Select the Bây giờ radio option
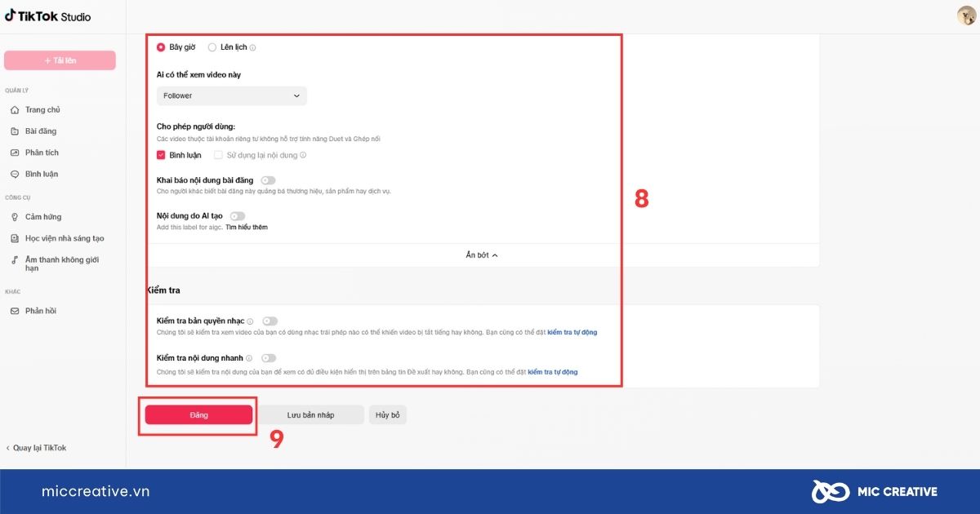 click(x=161, y=47)
